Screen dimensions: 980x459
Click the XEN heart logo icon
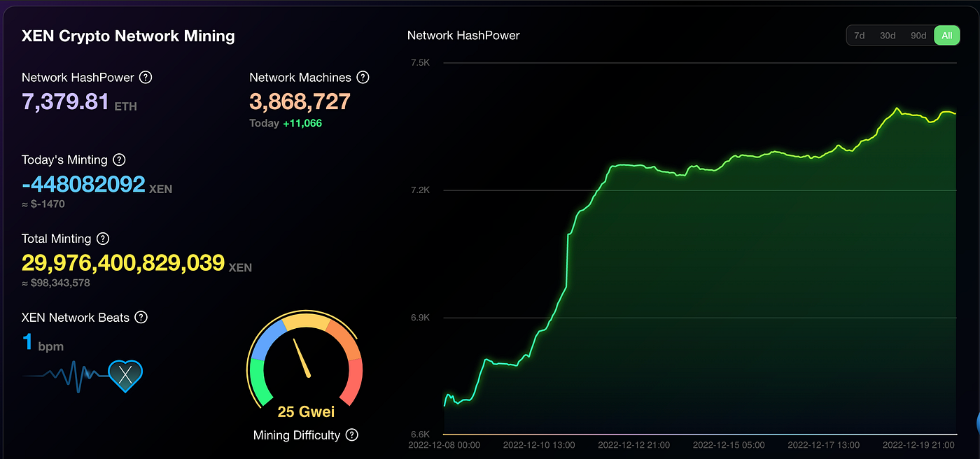click(125, 376)
